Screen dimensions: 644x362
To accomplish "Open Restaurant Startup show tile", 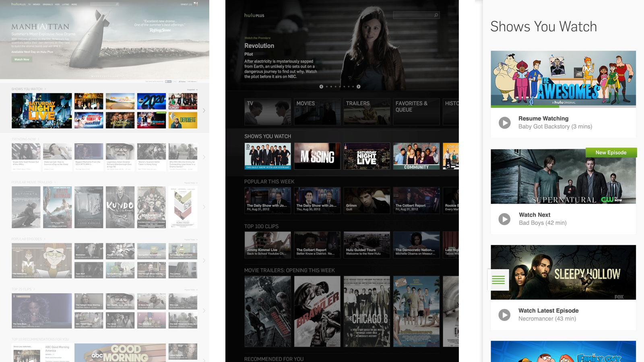I will pos(120,120).
